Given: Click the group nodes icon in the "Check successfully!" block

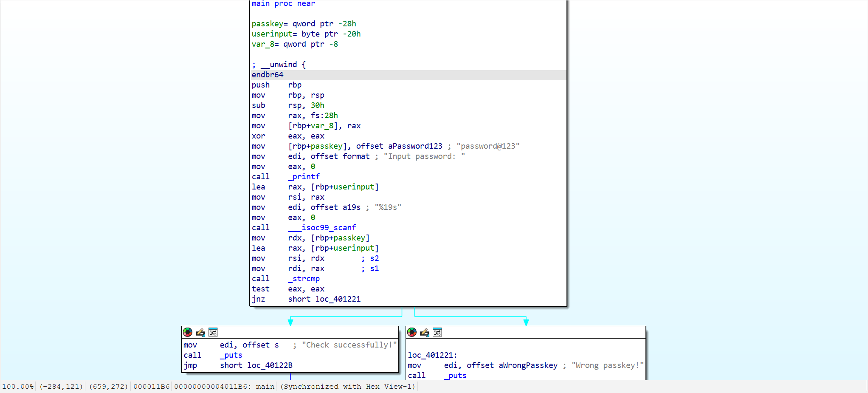Looking at the screenshot, I should (x=213, y=332).
